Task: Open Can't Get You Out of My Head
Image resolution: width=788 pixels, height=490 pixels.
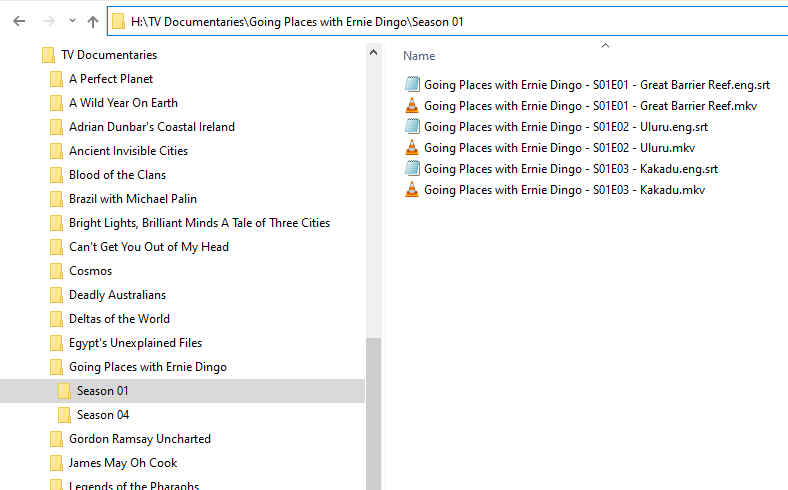Action: point(149,247)
